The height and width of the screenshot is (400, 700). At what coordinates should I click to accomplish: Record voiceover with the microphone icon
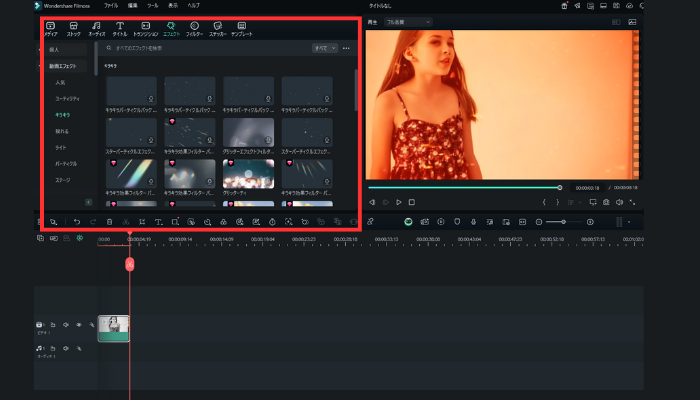point(473,221)
